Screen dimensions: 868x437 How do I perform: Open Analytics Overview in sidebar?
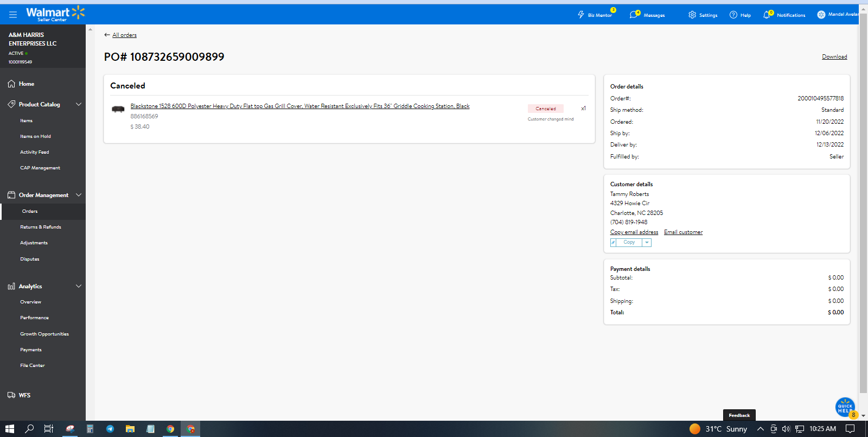(x=31, y=302)
